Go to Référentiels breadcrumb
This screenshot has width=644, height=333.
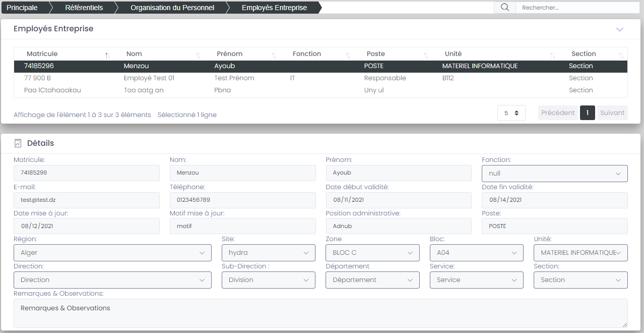tap(84, 8)
